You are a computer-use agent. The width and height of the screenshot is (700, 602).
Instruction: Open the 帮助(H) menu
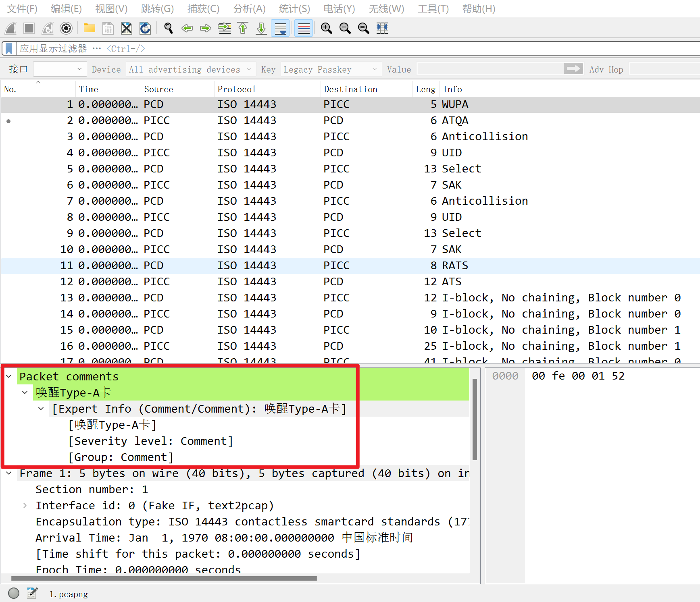point(479,9)
